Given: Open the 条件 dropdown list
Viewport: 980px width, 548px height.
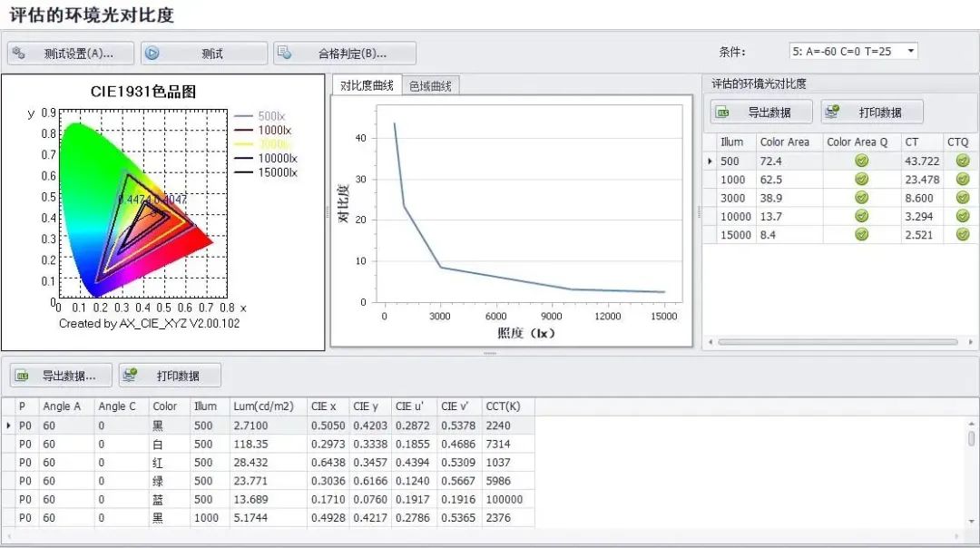Looking at the screenshot, I should click(910, 51).
